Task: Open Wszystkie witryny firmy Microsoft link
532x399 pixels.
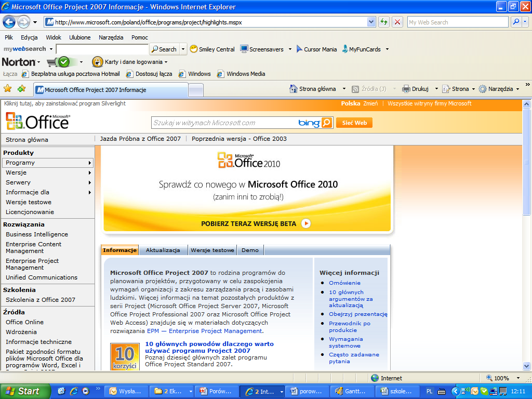Action: [x=430, y=103]
